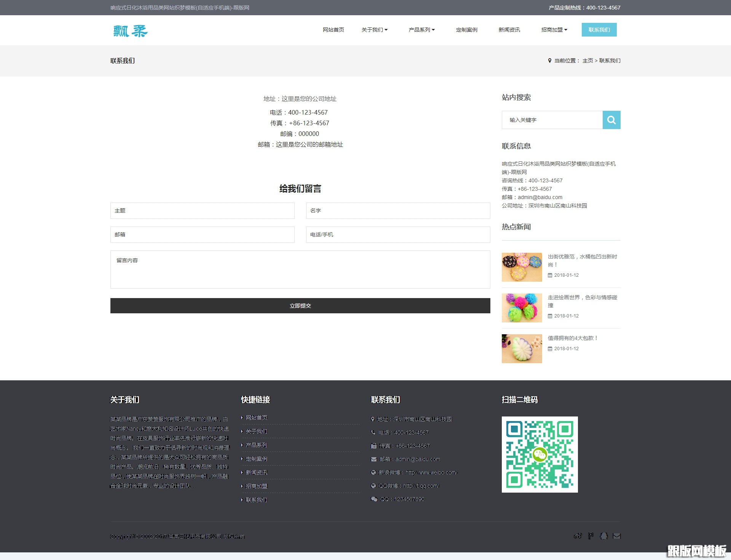Click the 飘柔 logo at top left
Viewport: 731px width, 560px height.
pyautogui.click(x=130, y=31)
